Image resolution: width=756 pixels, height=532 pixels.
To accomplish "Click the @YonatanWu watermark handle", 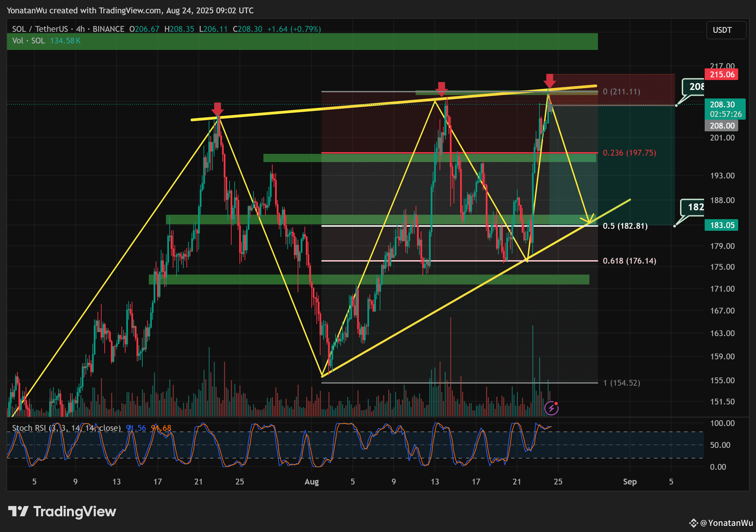I will point(726,523).
